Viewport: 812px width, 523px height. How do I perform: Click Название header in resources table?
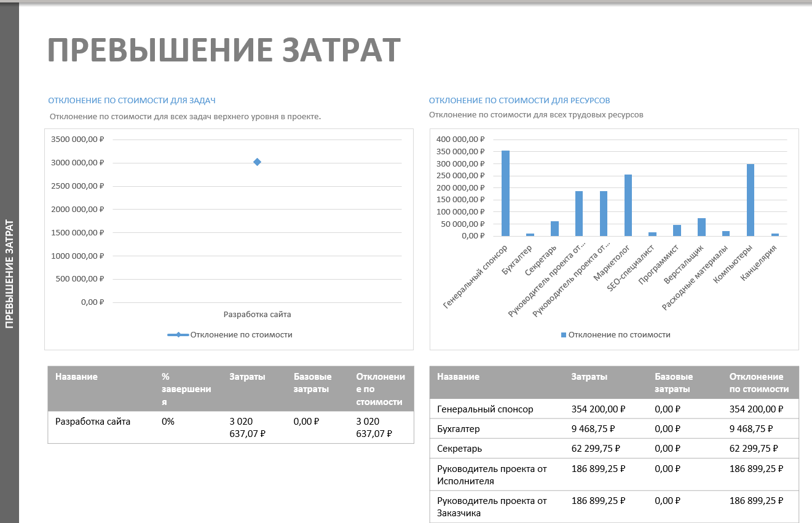click(458, 377)
